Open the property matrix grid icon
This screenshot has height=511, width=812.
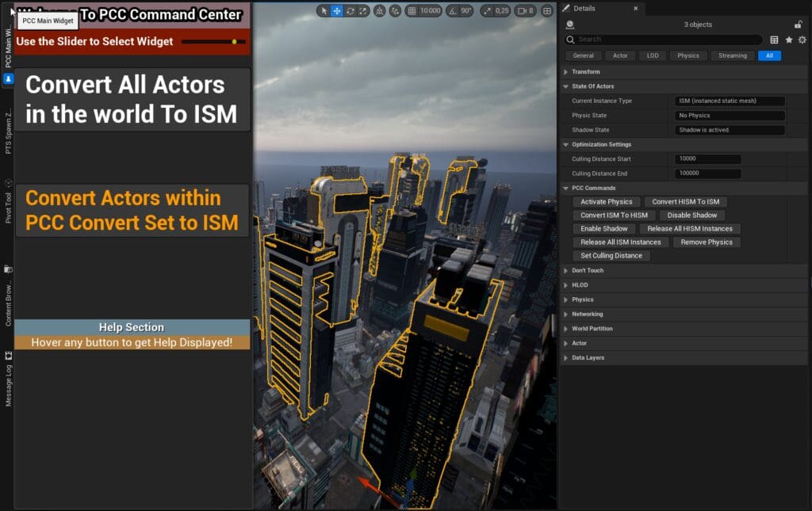[774, 40]
